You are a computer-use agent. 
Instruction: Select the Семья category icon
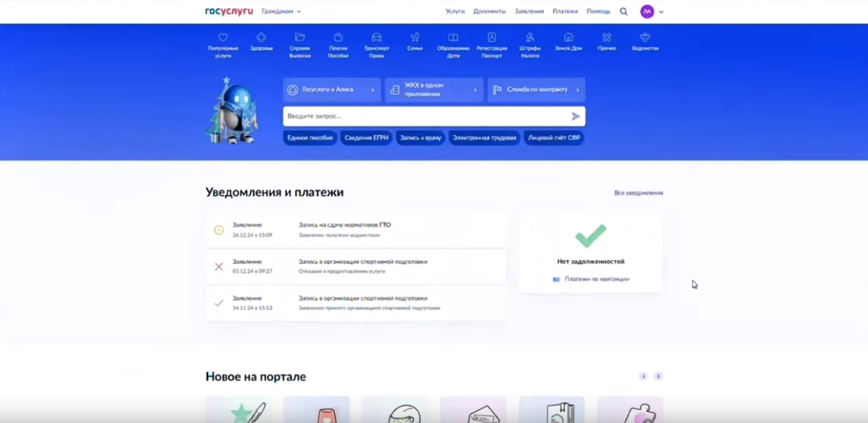pyautogui.click(x=415, y=38)
